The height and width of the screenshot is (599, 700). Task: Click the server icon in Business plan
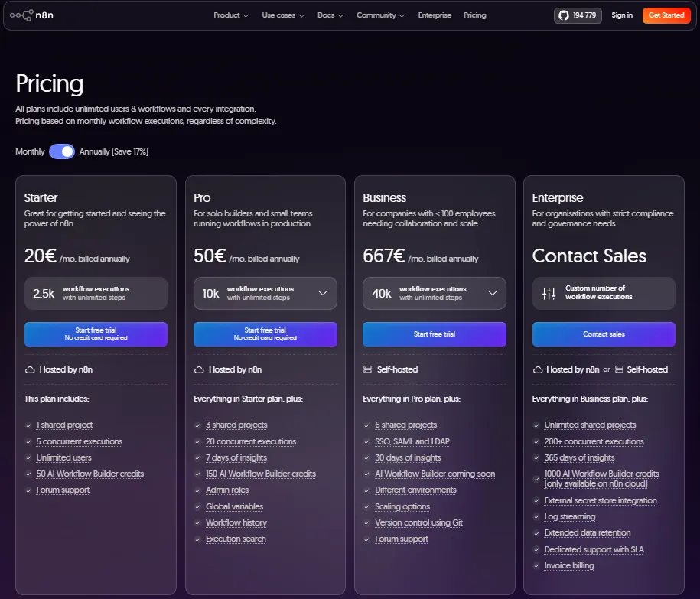point(367,369)
